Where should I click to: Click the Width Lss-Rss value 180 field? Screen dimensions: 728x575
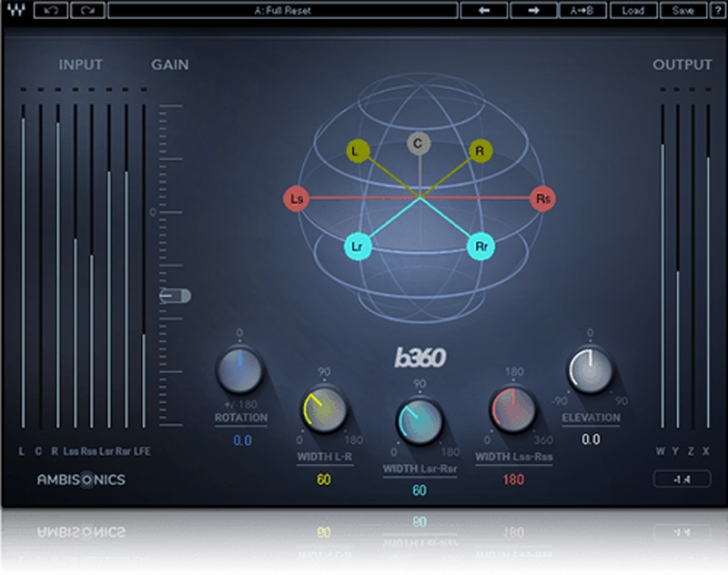click(513, 479)
